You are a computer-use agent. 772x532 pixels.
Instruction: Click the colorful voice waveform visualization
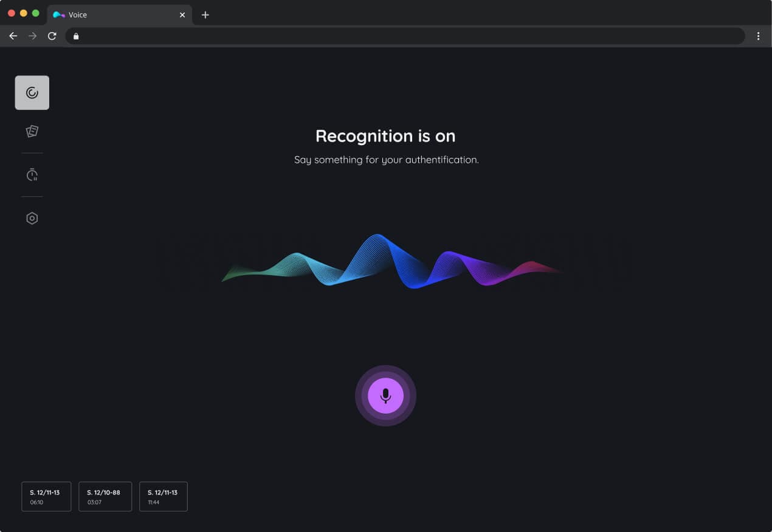(x=389, y=262)
